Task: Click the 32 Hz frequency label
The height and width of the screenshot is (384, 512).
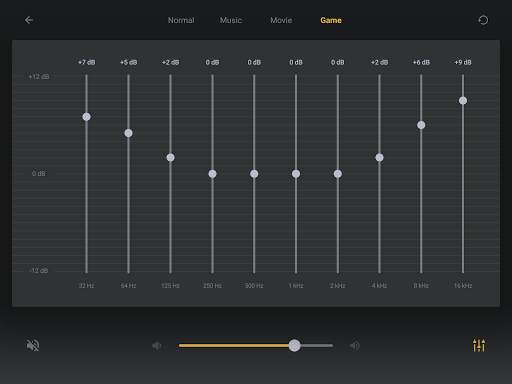Action: [x=86, y=286]
